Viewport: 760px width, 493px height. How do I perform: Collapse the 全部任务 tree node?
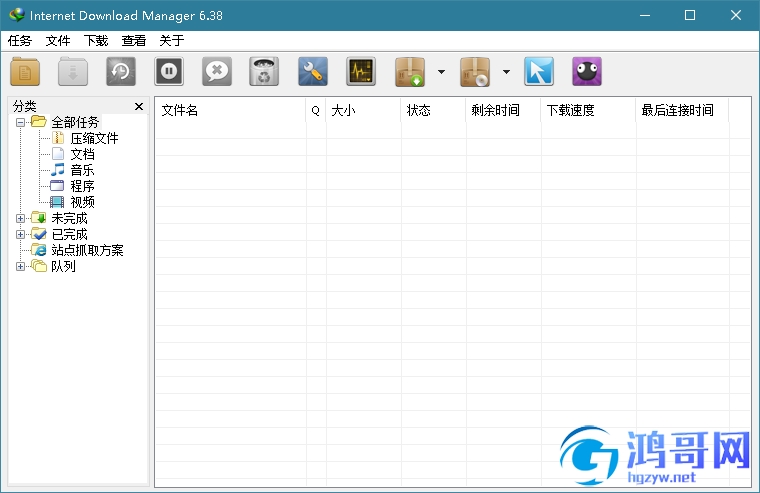click(20, 122)
